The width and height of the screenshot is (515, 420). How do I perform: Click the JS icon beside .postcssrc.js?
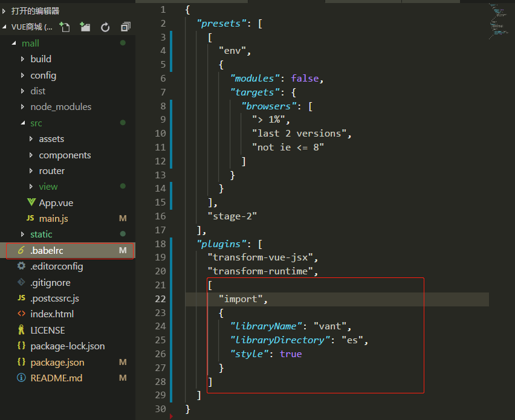(x=21, y=298)
